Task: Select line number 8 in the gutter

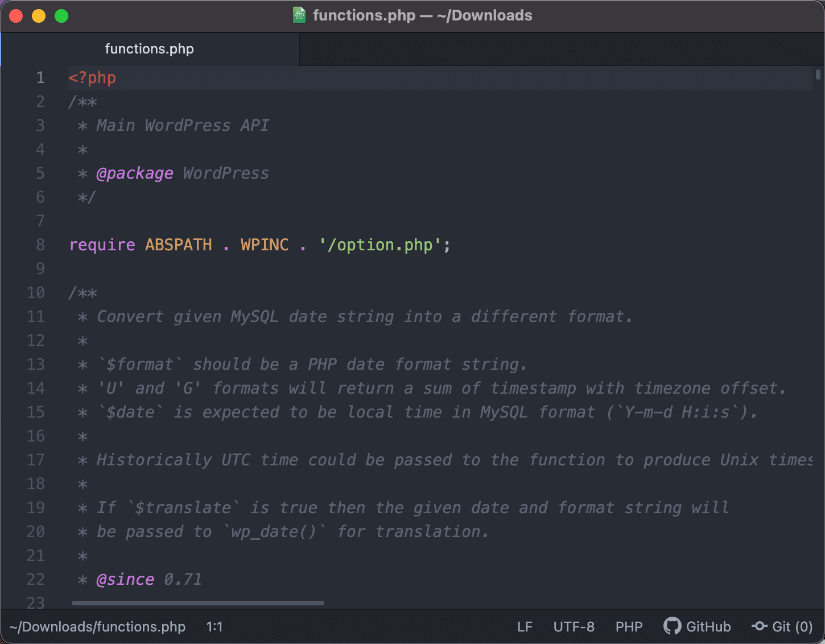Action: [x=40, y=245]
